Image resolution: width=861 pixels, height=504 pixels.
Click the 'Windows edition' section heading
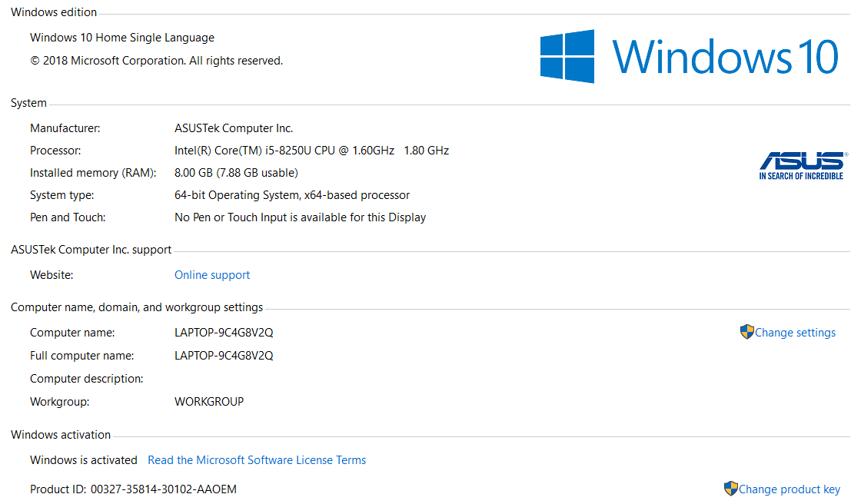54,12
